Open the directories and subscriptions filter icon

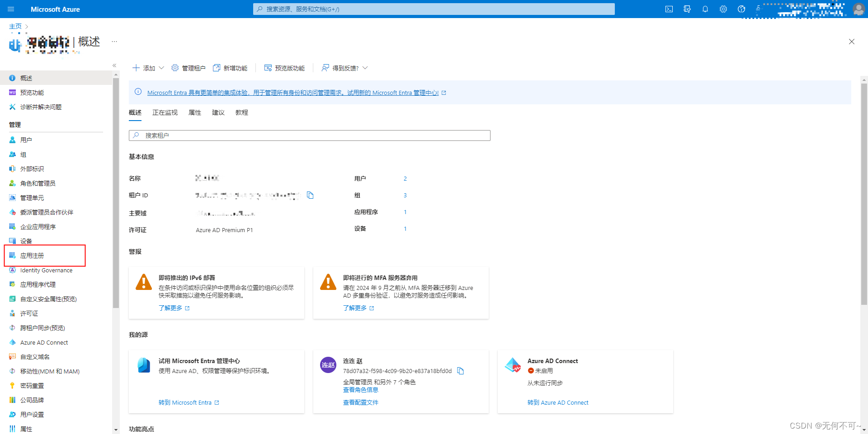coord(687,9)
